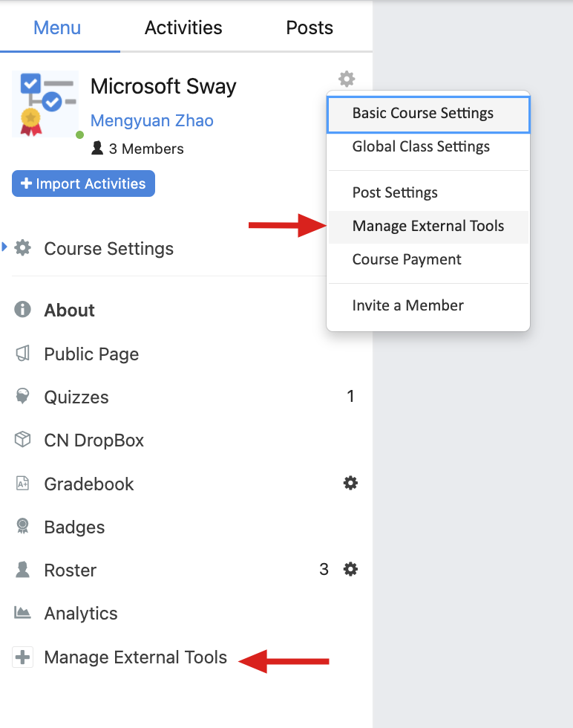The image size is (573, 728).
Task: Select Global Class Settings
Action: point(428,147)
